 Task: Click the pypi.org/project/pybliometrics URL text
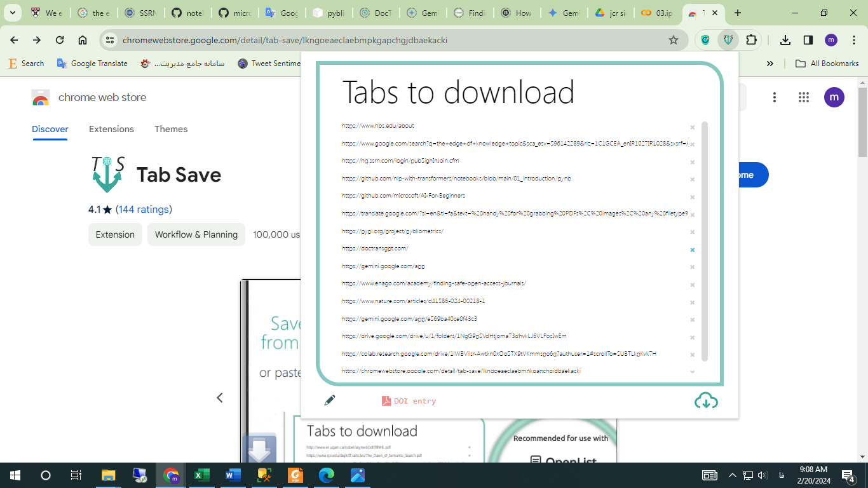point(392,231)
